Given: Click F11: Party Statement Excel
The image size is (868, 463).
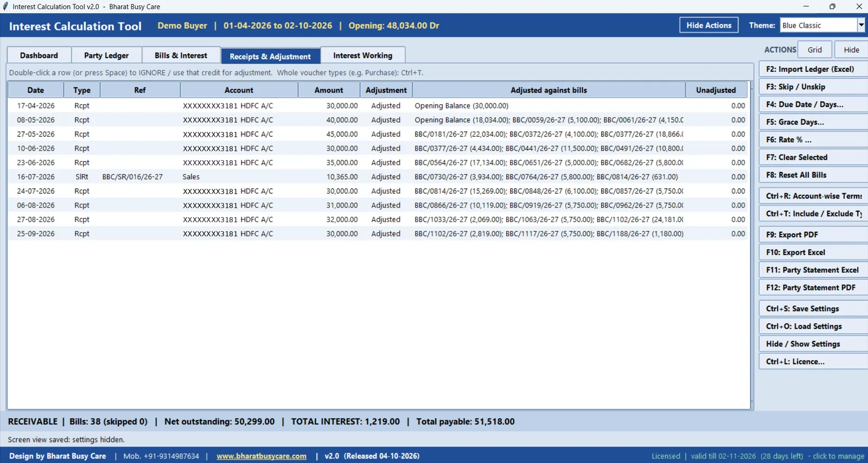Looking at the screenshot, I should [x=813, y=270].
